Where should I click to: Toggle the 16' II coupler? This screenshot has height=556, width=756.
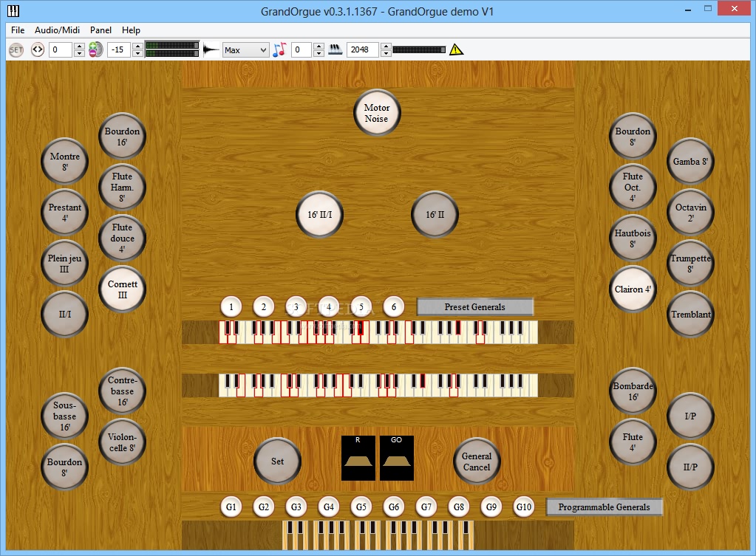pyautogui.click(x=435, y=214)
